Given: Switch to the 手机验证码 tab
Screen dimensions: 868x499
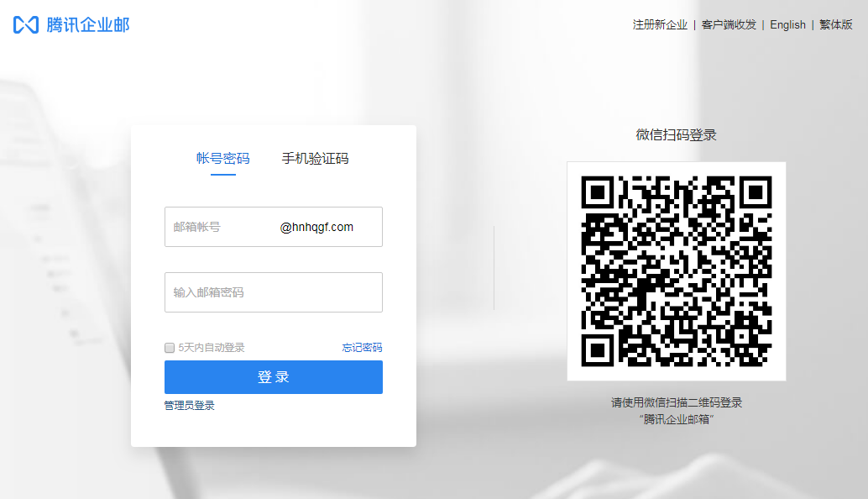Looking at the screenshot, I should tap(316, 159).
